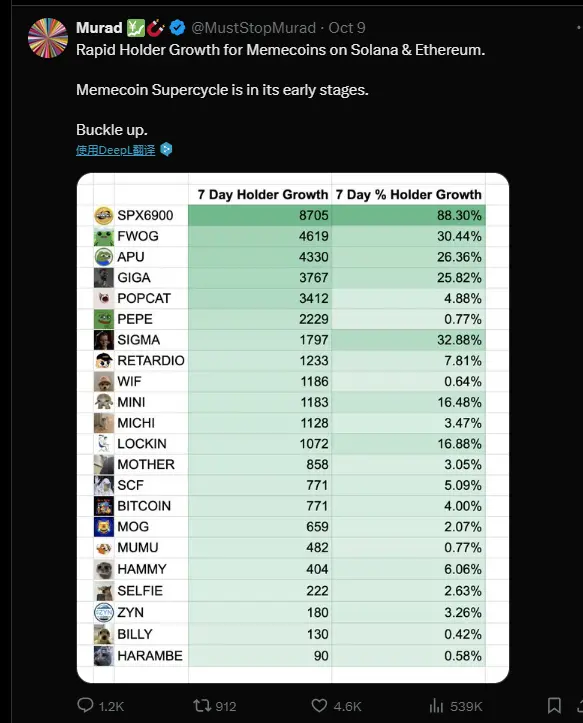Open the Oct 9 post timestamp

point(347,28)
